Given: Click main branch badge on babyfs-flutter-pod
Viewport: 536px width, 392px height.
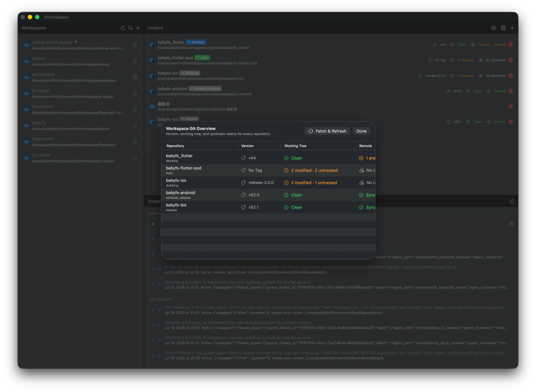Looking at the screenshot, I should click(202, 58).
